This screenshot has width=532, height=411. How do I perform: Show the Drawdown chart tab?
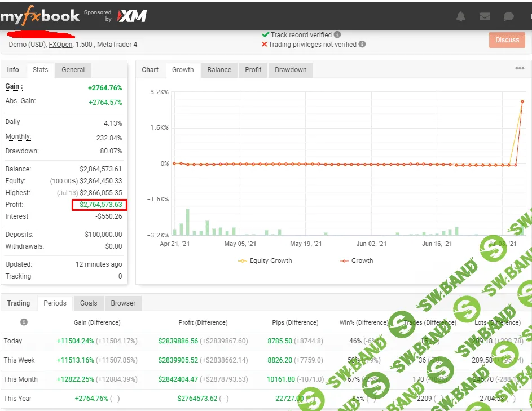(291, 70)
